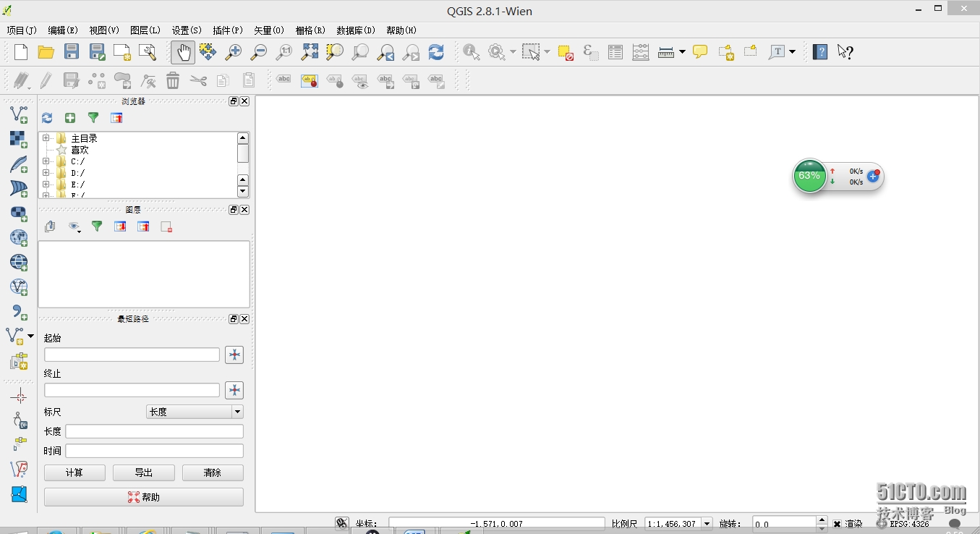Add WMS layer globe icon
Image resolution: width=980 pixels, height=534 pixels.
[19, 237]
